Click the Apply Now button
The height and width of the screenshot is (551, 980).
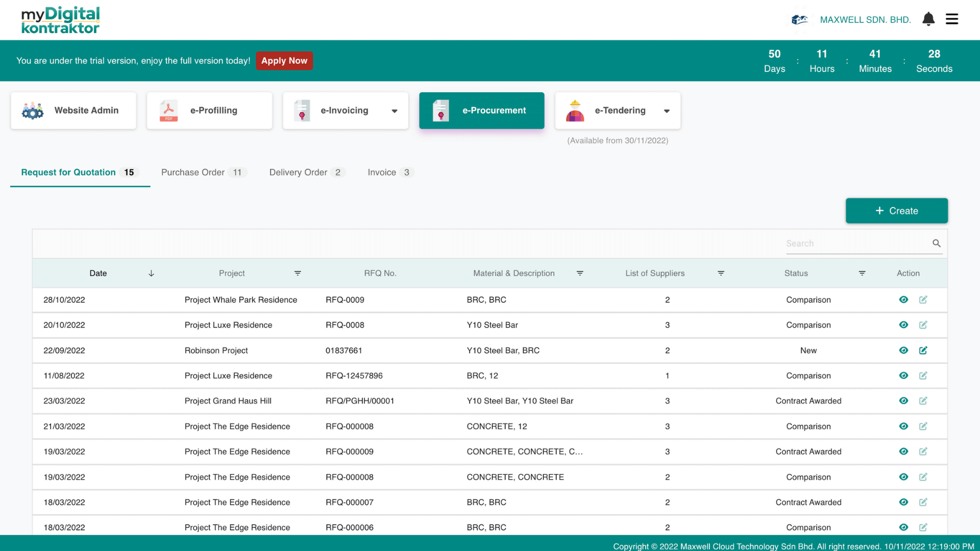point(284,61)
